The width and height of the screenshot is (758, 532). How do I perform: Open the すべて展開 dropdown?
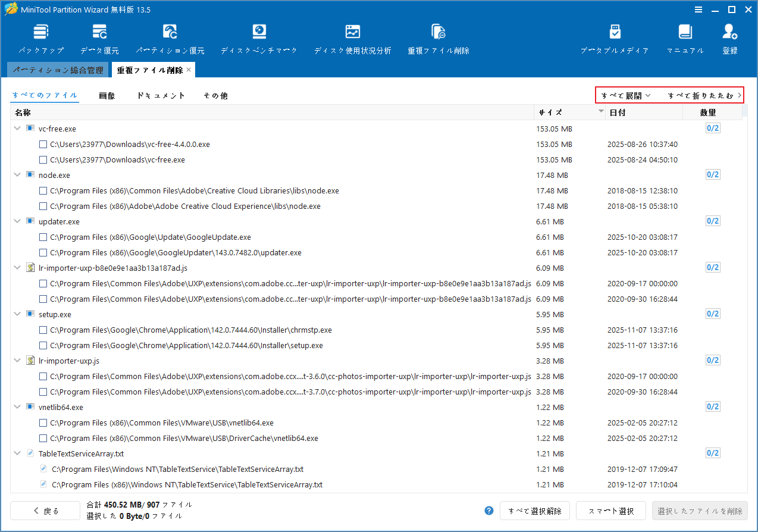point(624,95)
